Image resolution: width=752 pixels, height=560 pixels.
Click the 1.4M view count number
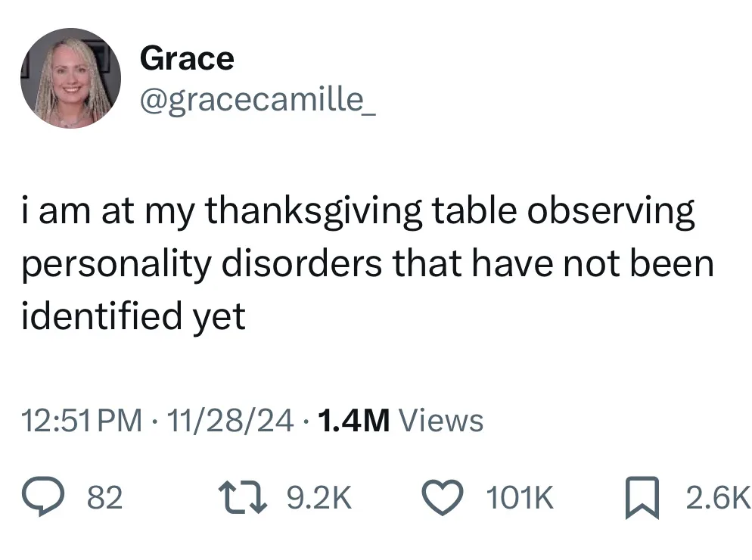point(354,420)
